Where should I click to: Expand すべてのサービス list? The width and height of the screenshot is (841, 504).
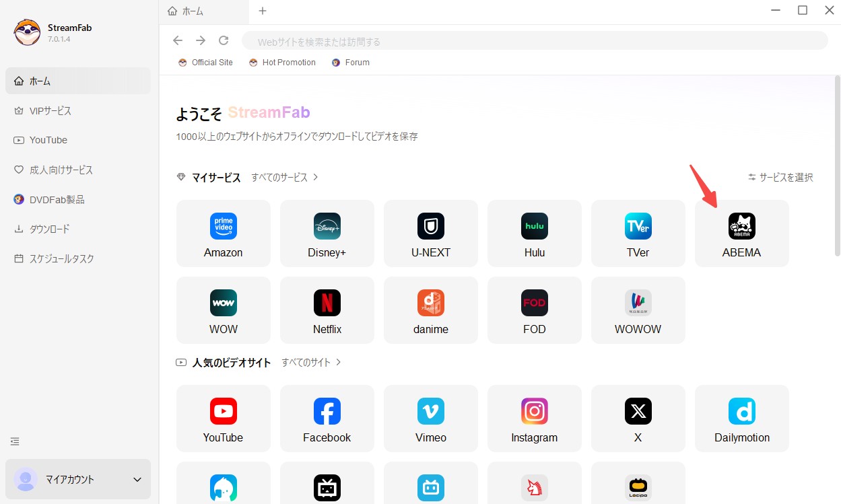coord(285,178)
